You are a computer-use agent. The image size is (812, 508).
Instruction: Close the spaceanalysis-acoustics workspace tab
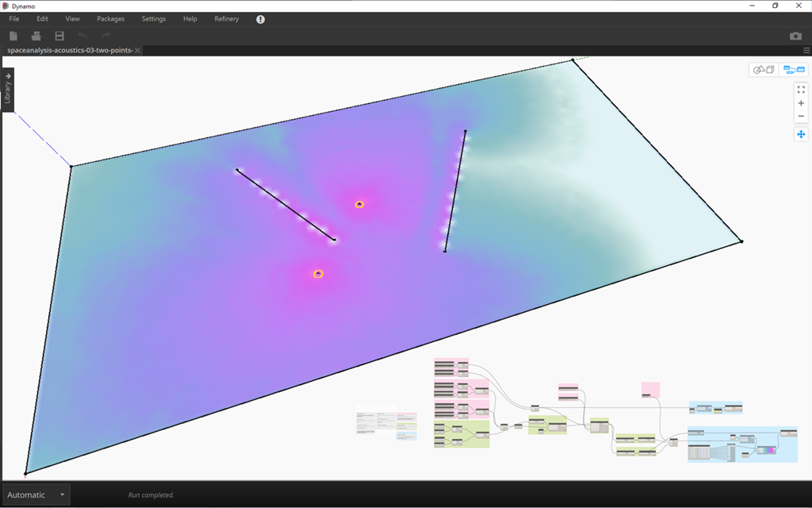coord(137,50)
